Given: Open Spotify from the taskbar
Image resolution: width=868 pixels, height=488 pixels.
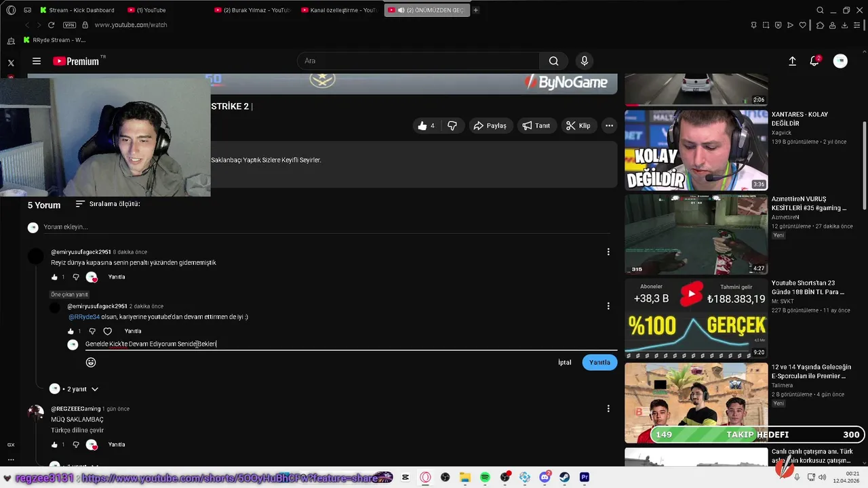Looking at the screenshot, I should (x=485, y=477).
